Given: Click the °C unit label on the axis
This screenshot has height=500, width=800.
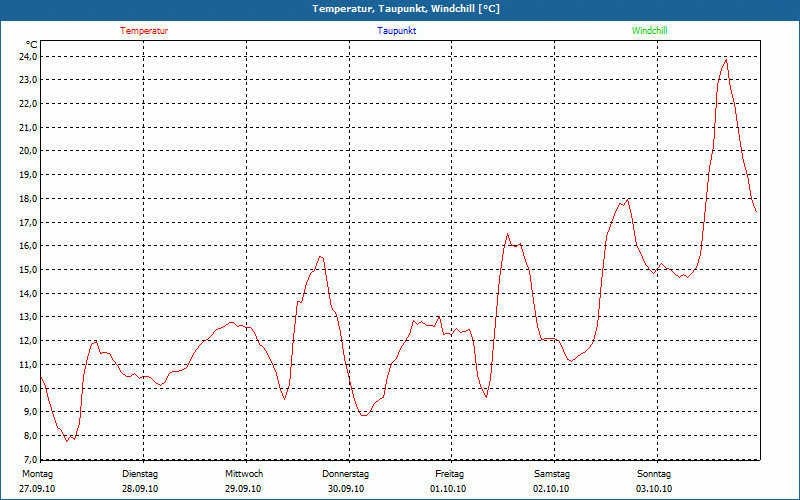Looking at the screenshot, I should point(32,44).
